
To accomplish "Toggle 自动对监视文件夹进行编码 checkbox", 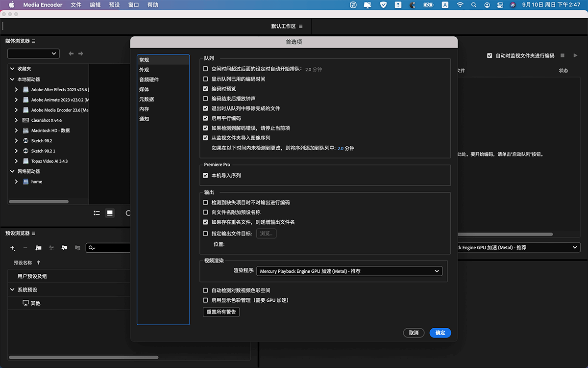I will [490, 56].
